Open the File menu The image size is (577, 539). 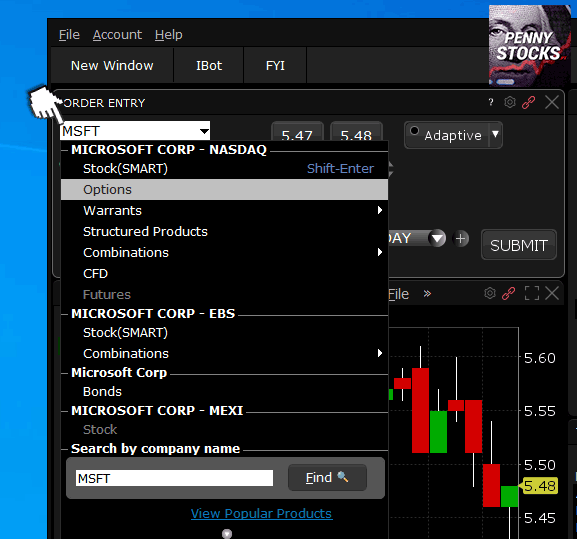(x=69, y=35)
